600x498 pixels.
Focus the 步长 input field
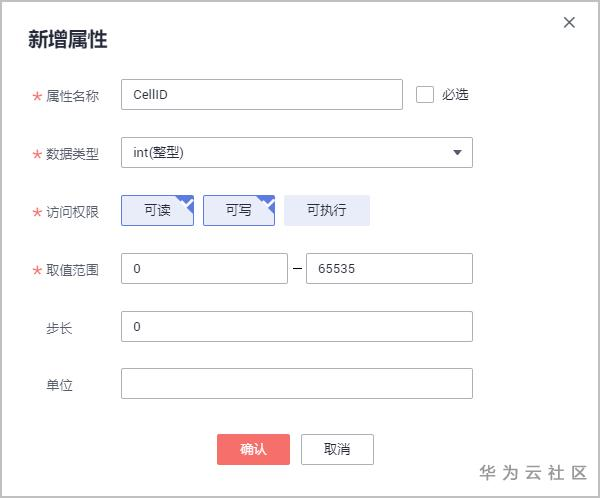[x=296, y=327]
